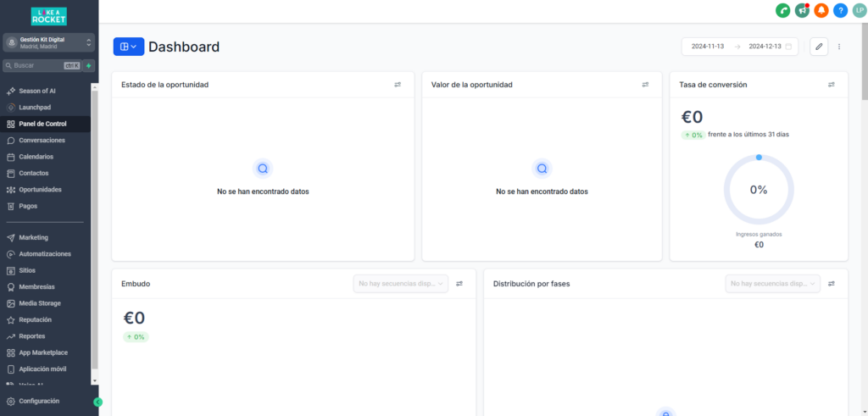
Task: Open the three-dot dashboard options menu
Action: [x=839, y=47]
